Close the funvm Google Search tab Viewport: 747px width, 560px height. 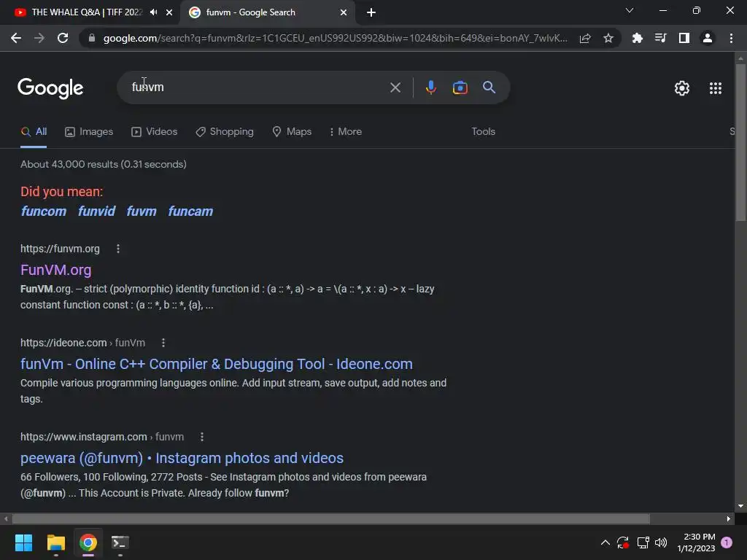[344, 12]
